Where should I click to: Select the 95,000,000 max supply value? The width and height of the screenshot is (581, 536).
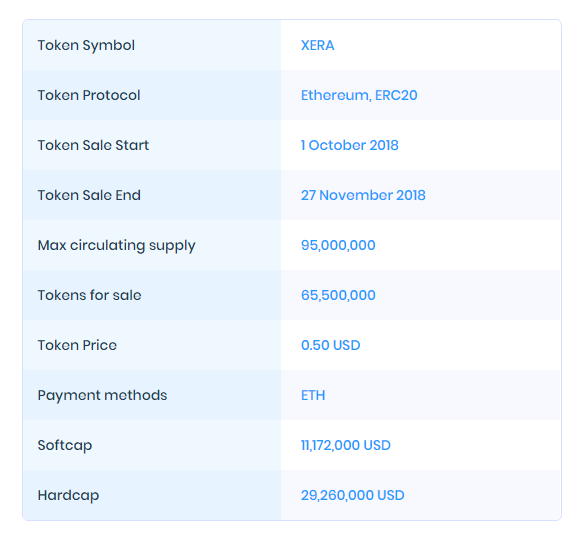(x=338, y=245)
